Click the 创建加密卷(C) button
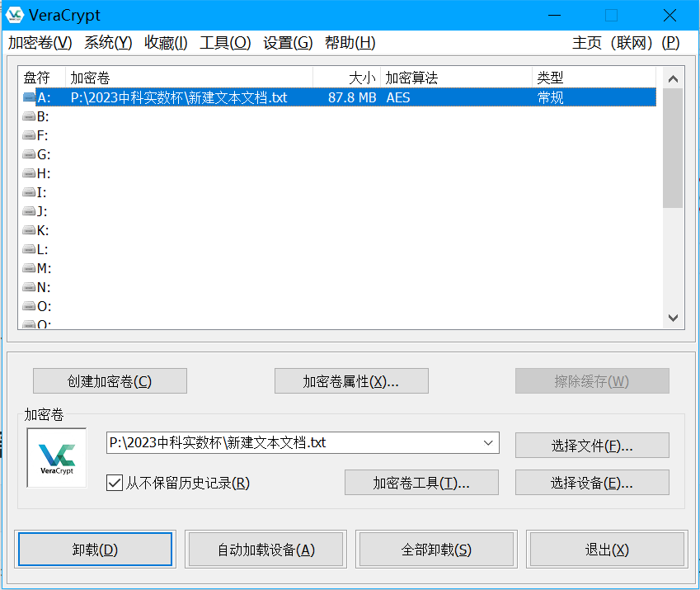700x590 pixels. click(x=110, y=381)
